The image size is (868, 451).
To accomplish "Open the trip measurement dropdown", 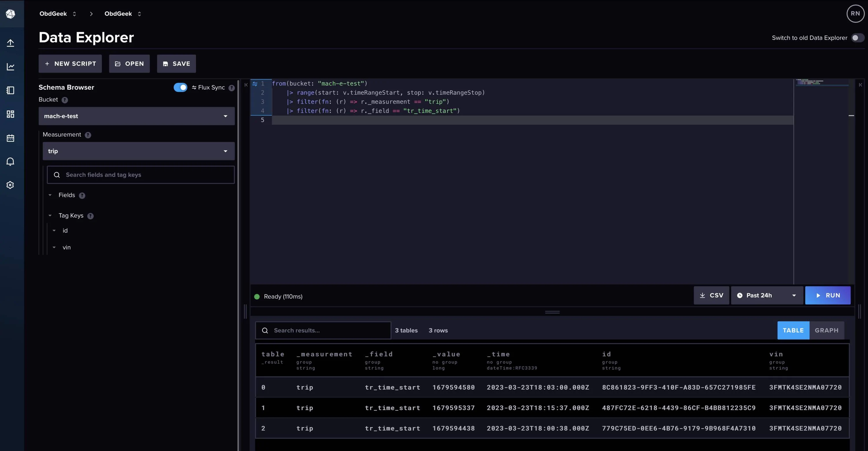I will (139, 151).
